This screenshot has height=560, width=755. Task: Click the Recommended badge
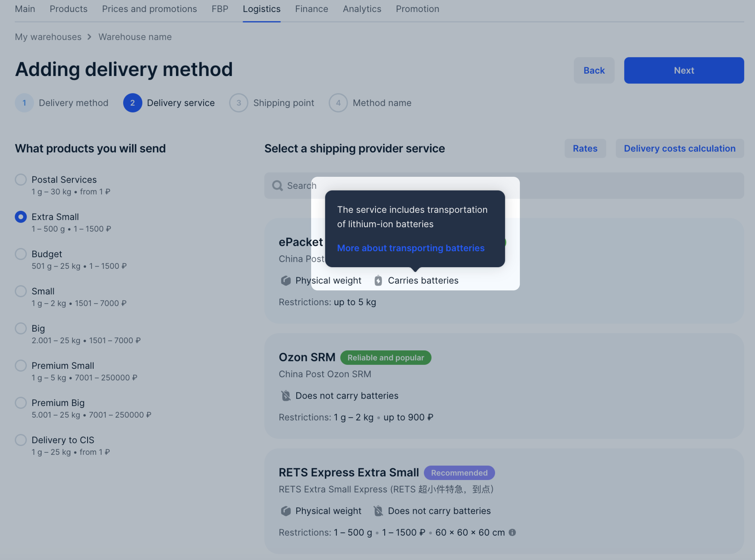459,473
